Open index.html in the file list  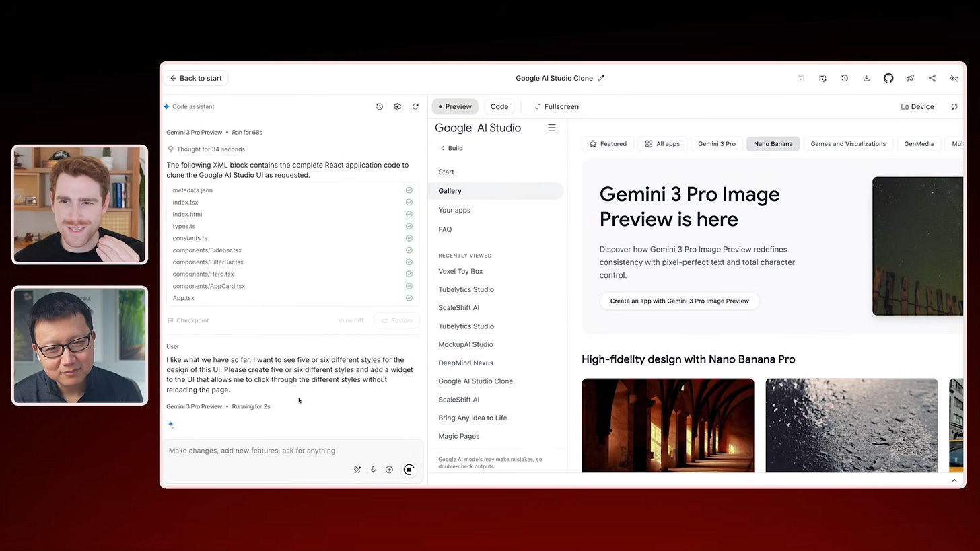coord(292,215)
